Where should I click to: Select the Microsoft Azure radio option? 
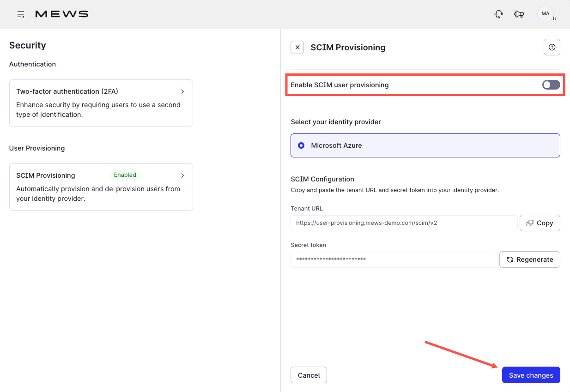pos(425,145)
